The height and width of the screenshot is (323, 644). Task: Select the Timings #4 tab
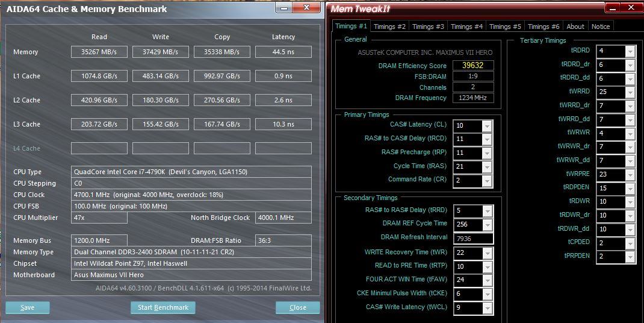click(x=466, y=27)
